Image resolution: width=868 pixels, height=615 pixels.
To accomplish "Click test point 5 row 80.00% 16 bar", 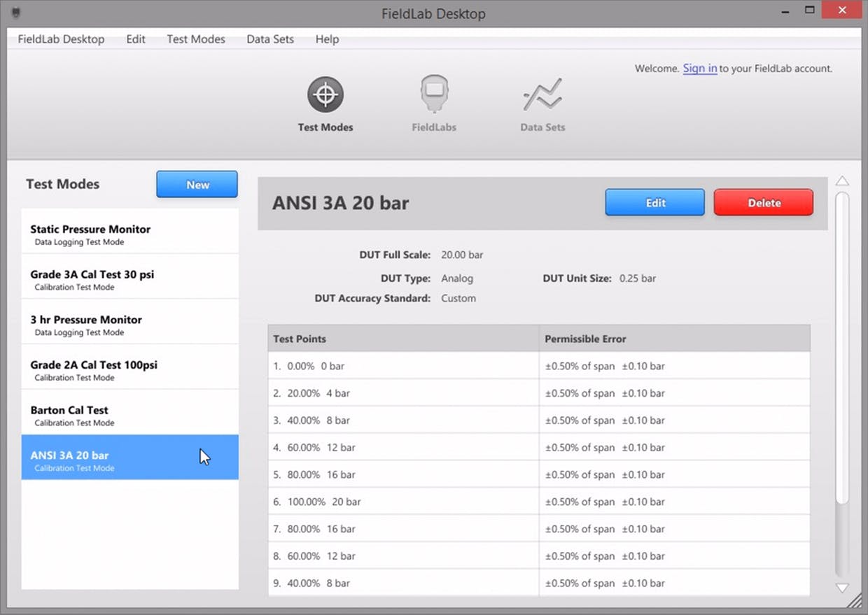I will coord(403,474).
